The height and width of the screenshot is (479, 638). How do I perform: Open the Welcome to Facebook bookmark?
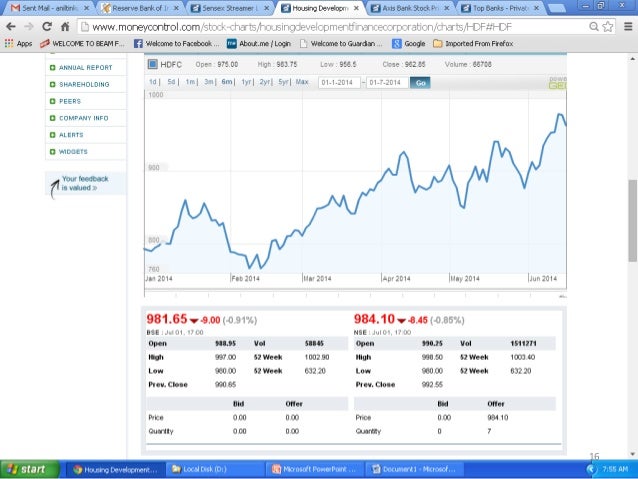click(x=177, y=44)
